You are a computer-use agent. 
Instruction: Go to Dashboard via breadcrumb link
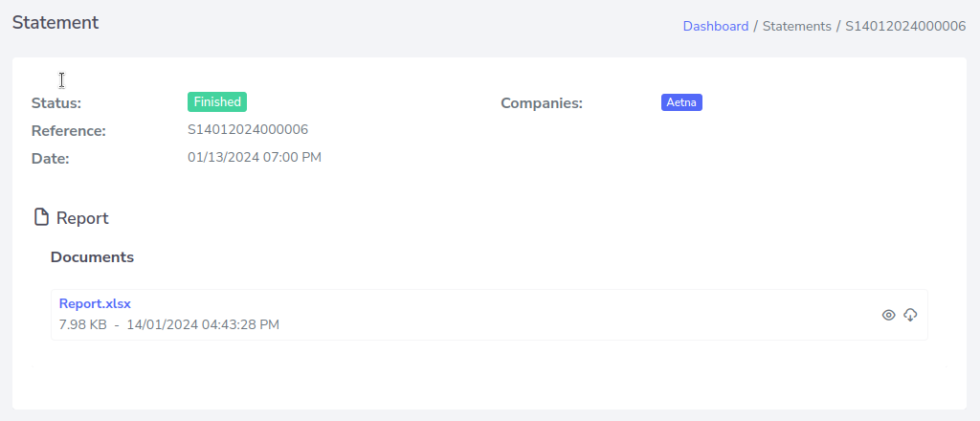tap(715, 26)
